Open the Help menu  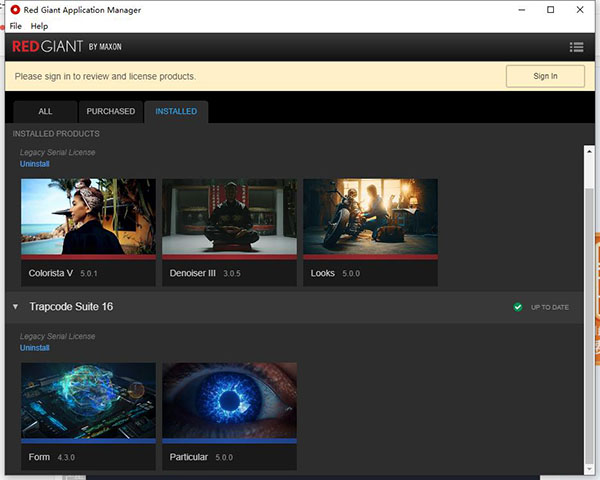[x=39, y=26]
